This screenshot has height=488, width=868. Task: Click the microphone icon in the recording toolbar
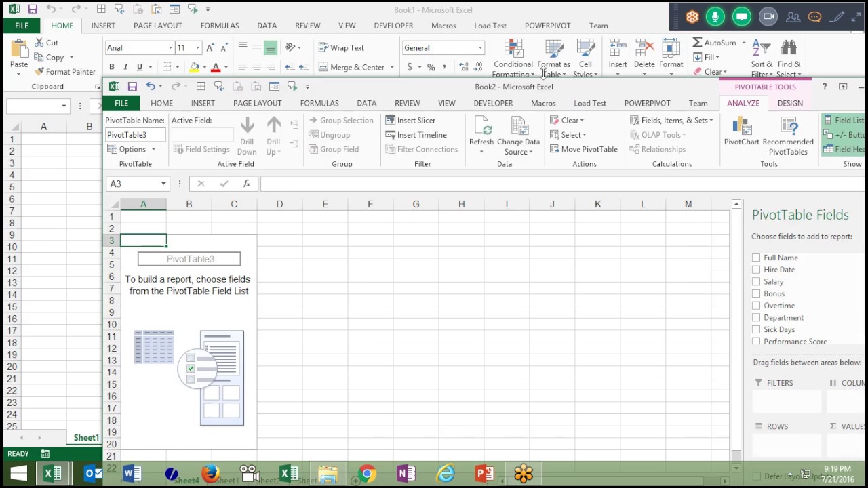715,17
